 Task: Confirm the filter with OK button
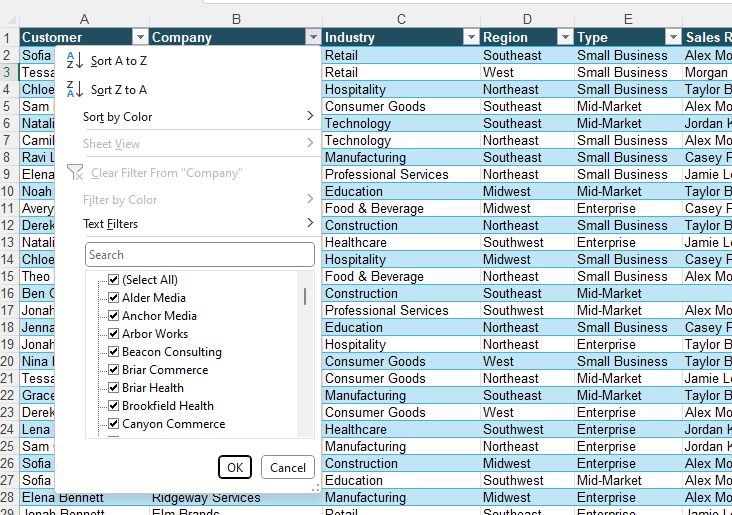pyautogui.click(x=235, y=467)
